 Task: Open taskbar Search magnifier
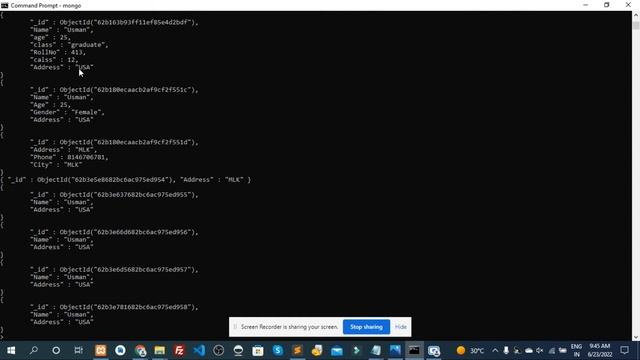point(34,350)
